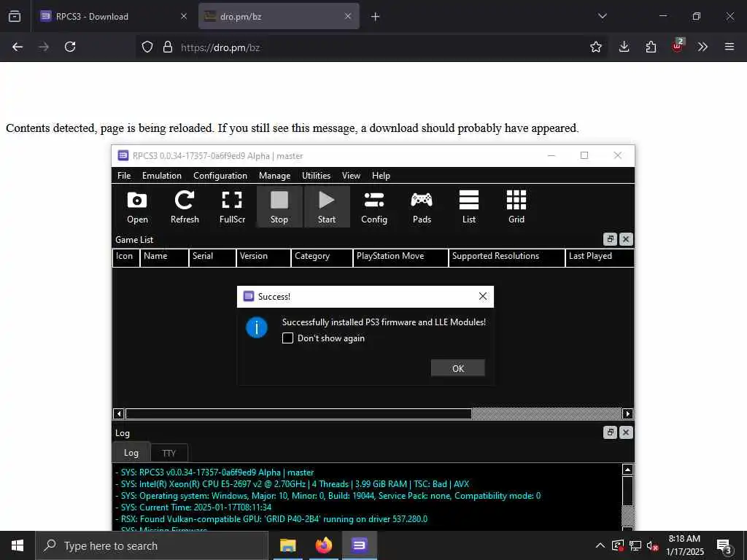
Task: Open the Manage menu
Action: pyautogui.click(x=274, y=175)
